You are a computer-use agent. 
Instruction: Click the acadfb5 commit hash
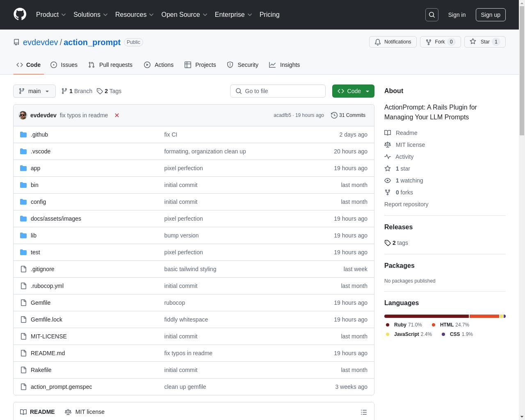282,115
